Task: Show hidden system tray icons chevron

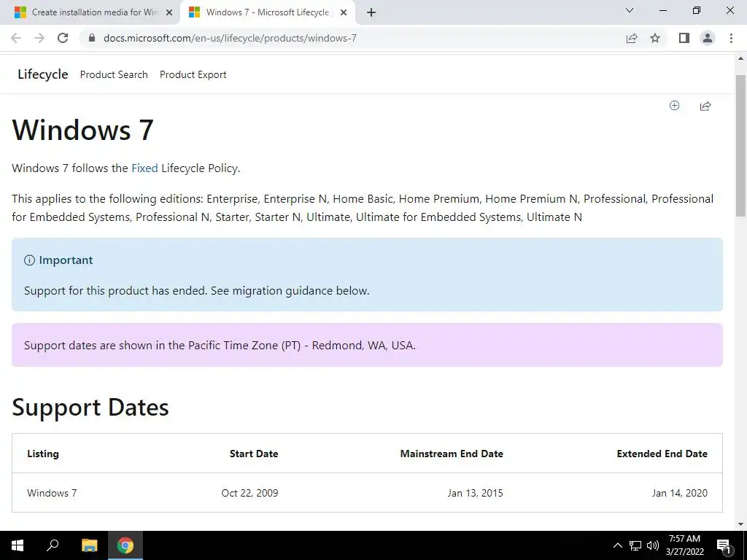Action: point(617,545)
